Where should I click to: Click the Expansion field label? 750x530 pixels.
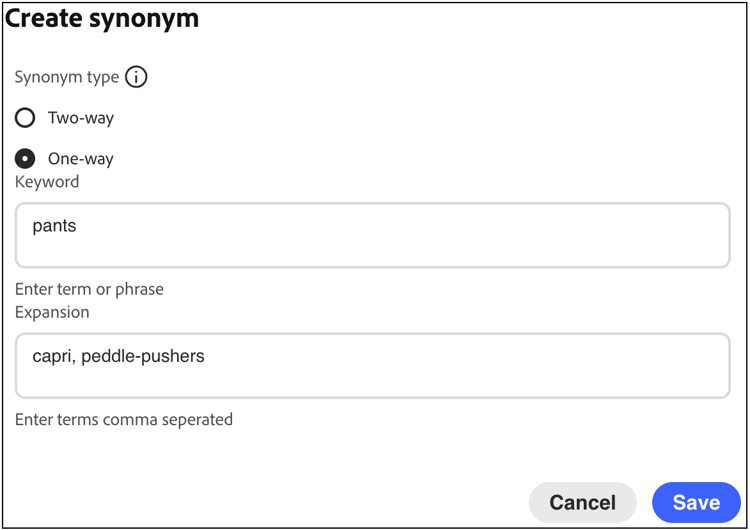(x=52, y=312)
